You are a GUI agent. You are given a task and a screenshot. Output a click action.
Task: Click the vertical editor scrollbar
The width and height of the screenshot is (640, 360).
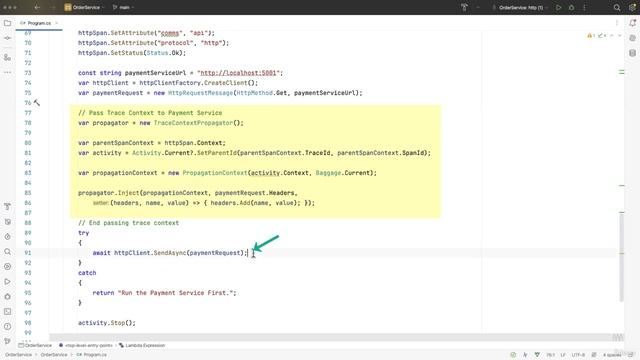pyautogui.click(x=621, y=257)
